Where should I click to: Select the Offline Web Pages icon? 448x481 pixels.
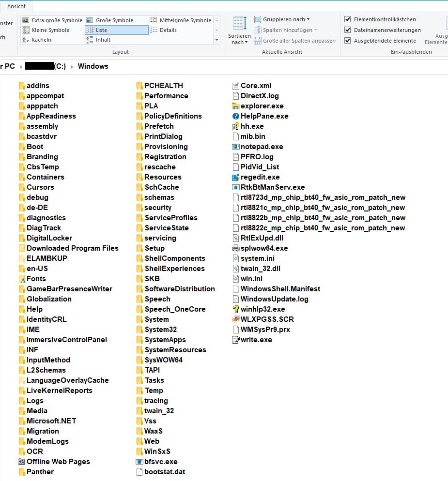pyautogui.click(x=22, y=462)
